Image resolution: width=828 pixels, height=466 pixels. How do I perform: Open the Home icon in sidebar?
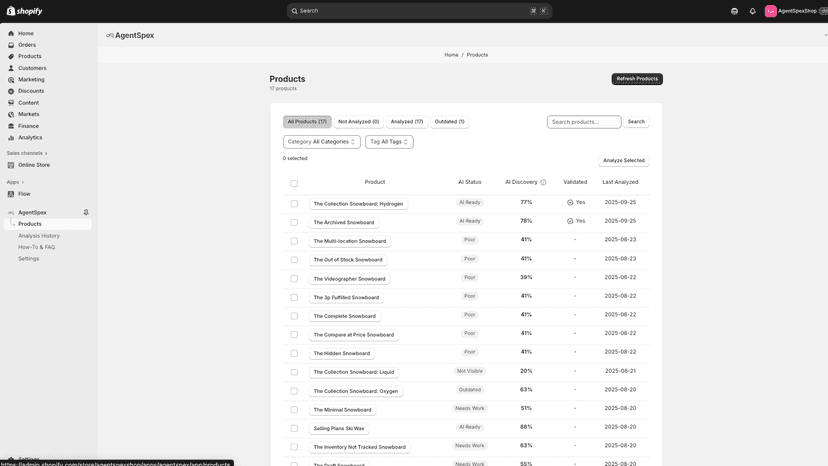pos(11,33)
